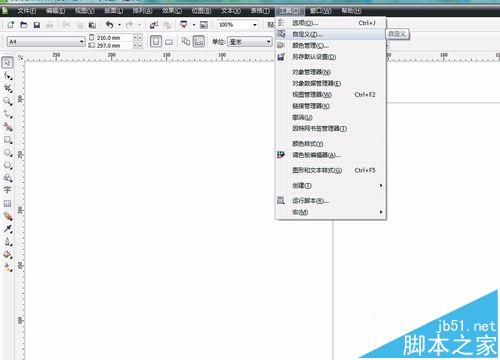Set portrait page orientation
Screen dimensions: 500x360
(156, 41)
